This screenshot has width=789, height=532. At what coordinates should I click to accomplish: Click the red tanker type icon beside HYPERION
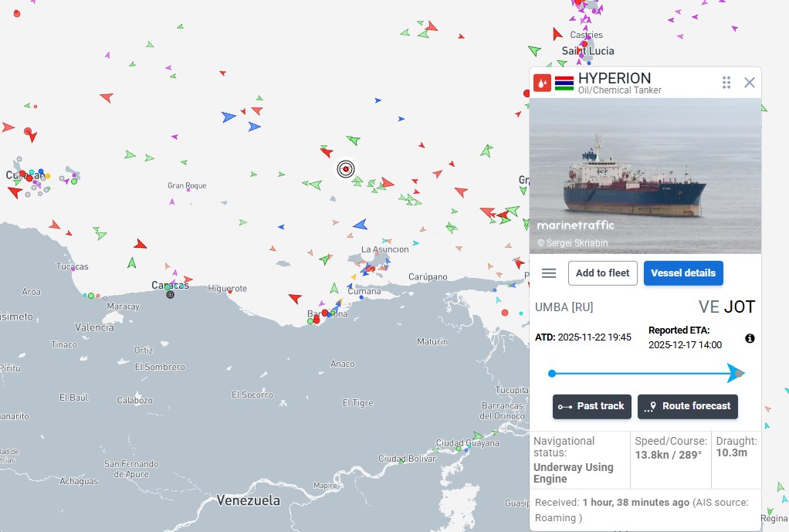pyautogui.click(x=542, y=83)
